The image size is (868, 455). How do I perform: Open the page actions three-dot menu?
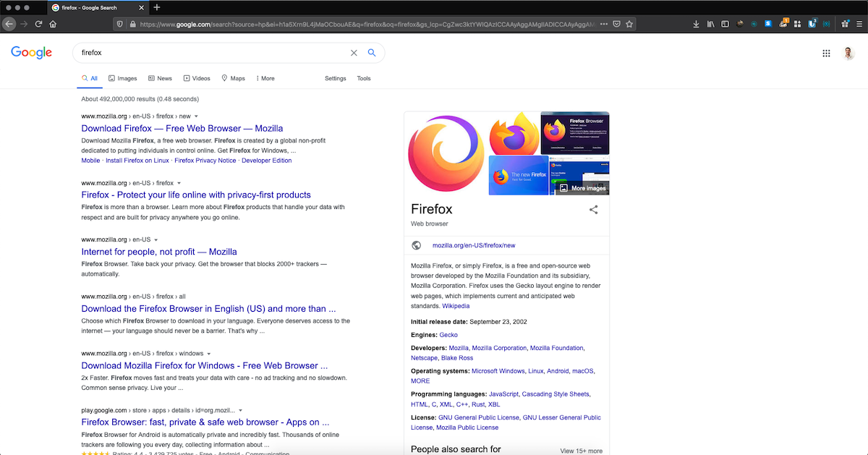[x=604, y=24]
